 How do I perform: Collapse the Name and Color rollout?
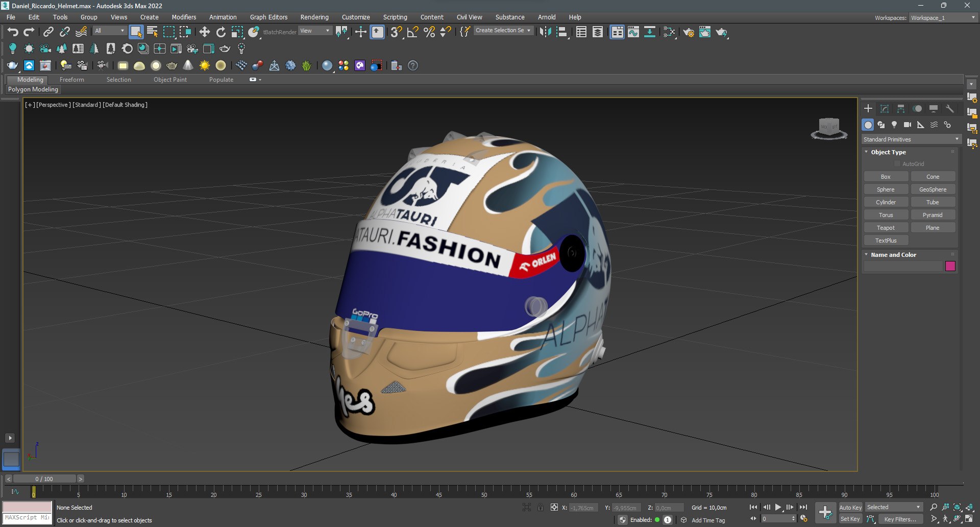point(866,254)
